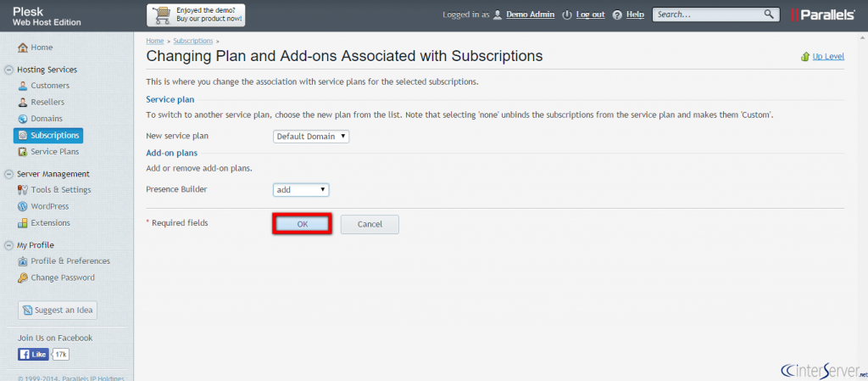The height and width of the screenshot is (381, 868).
Task: Click the Up Level arrow icon
Action: (x=805, y=57)
